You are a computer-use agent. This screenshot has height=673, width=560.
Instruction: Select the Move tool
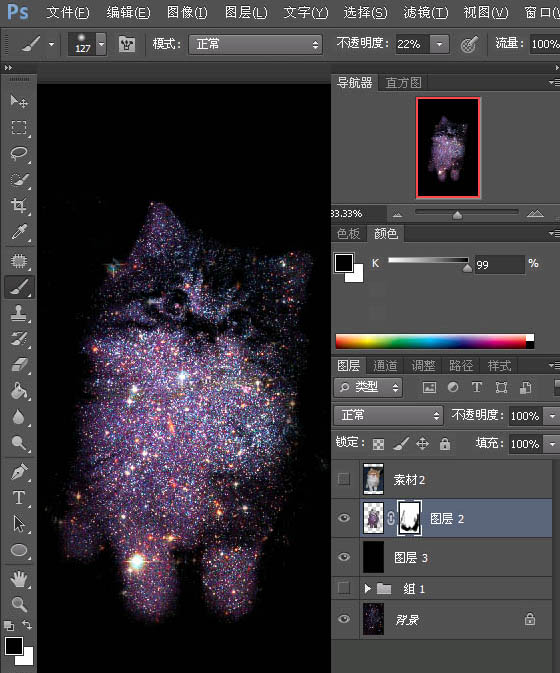pyautogui.click(x=19, y=101)
